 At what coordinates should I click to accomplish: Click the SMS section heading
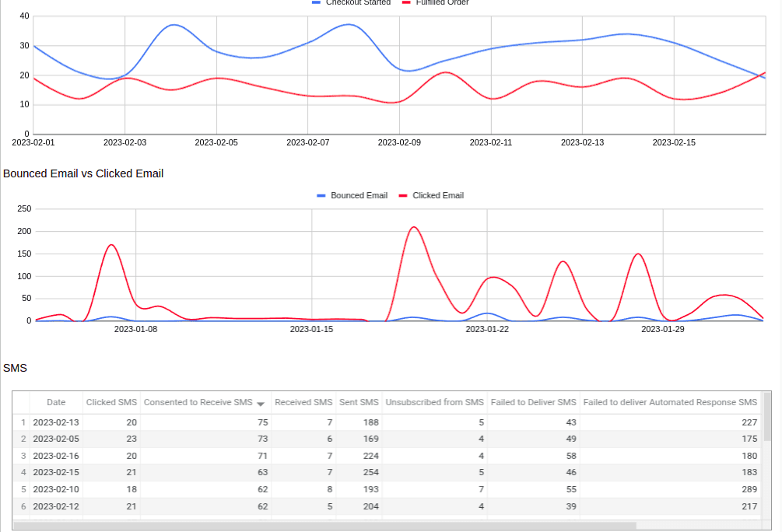pos(15,368)
